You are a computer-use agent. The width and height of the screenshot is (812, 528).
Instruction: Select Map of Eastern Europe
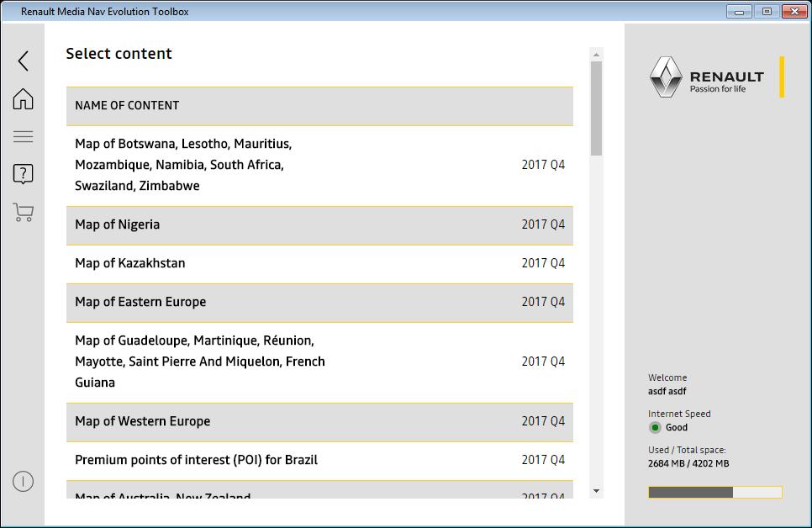(319, 303)
